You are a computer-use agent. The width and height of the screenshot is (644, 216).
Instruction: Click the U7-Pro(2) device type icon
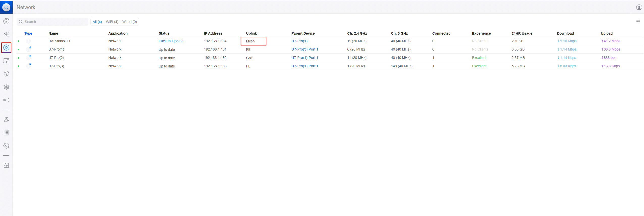pyautogui.click(x=29, y=57)
